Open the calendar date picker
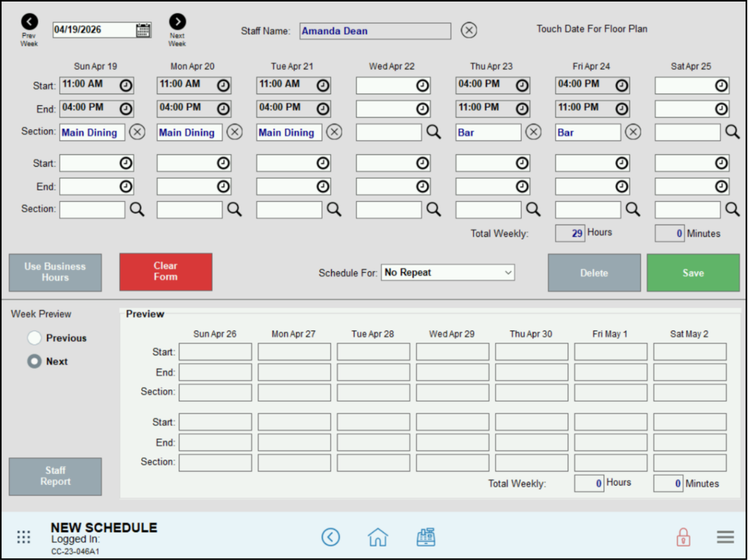Viewport: 748px width, 560px height. pos(144,29)
